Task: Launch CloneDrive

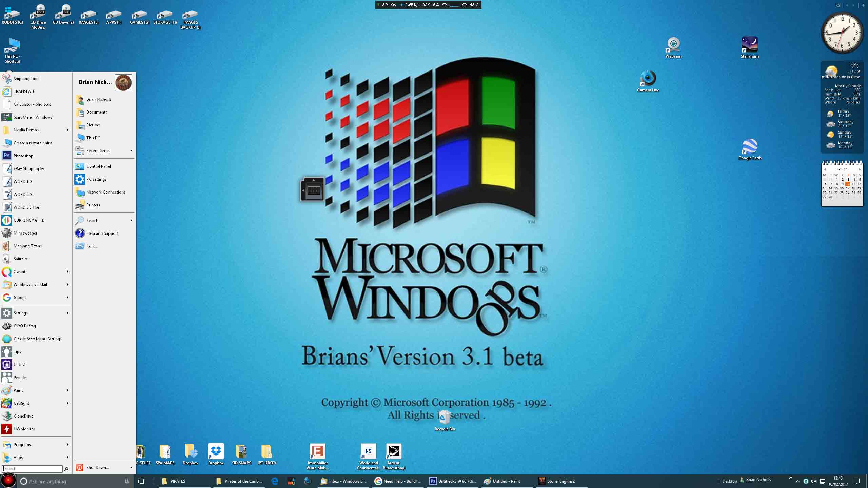Action: coord(36,416)
